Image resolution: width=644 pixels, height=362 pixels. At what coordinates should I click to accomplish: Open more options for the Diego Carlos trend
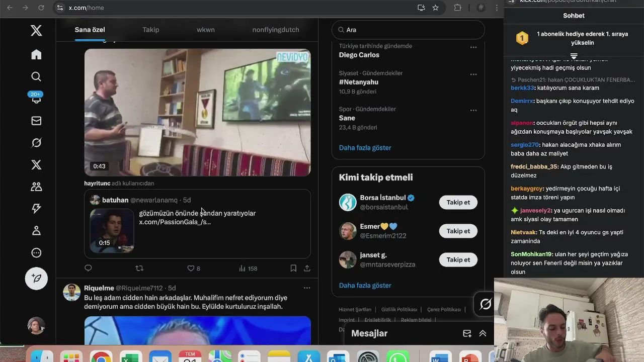pyautogui.click(x=473, y=47)
